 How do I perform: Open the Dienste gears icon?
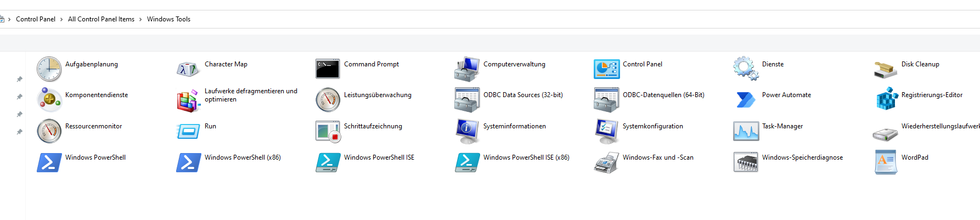click(x=746, y=69)
